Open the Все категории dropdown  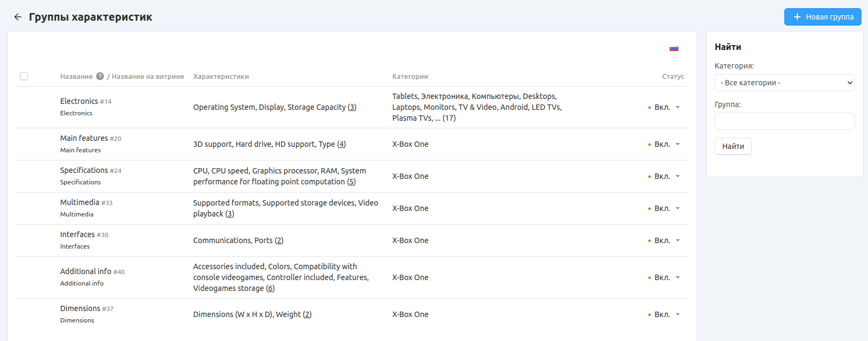click(784, 83)
